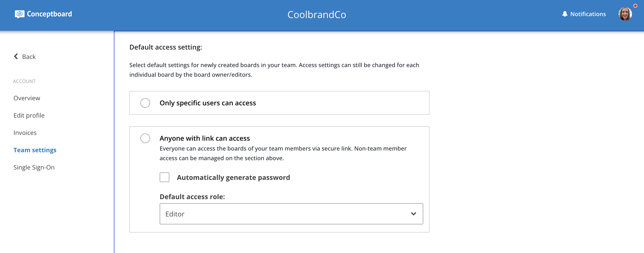644x253 pixels.
Task: Click the back chevron arrow
Action: [16, 57]
